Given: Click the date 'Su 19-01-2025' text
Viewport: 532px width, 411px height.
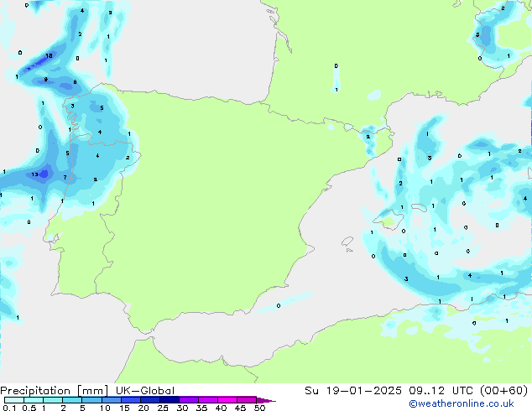Looking at the screenshot, I should [x=353, y=391].
